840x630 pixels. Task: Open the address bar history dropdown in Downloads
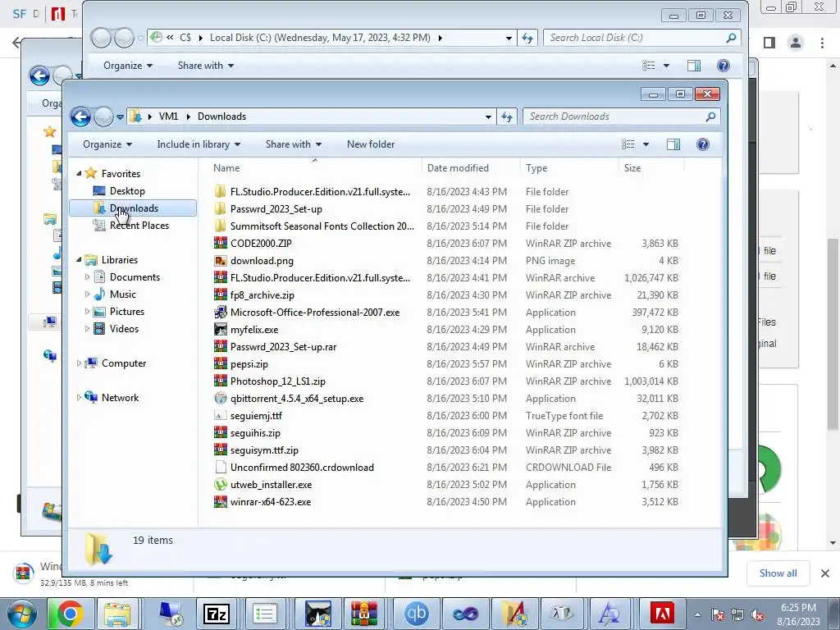[488, 116]
